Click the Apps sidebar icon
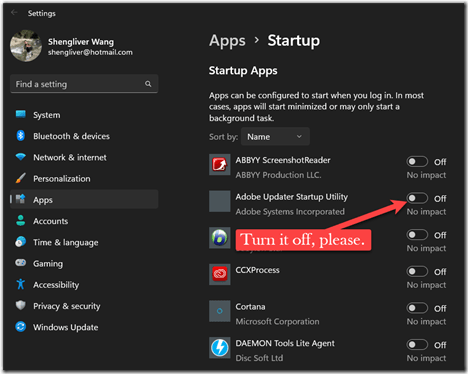 point(21,199)
